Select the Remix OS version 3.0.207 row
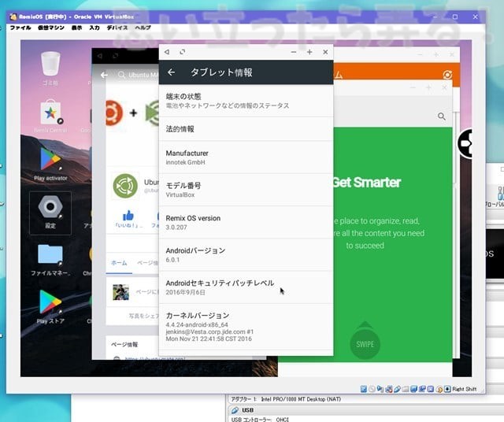This screenshot has width=504, height=422. [x=246, y=222]
